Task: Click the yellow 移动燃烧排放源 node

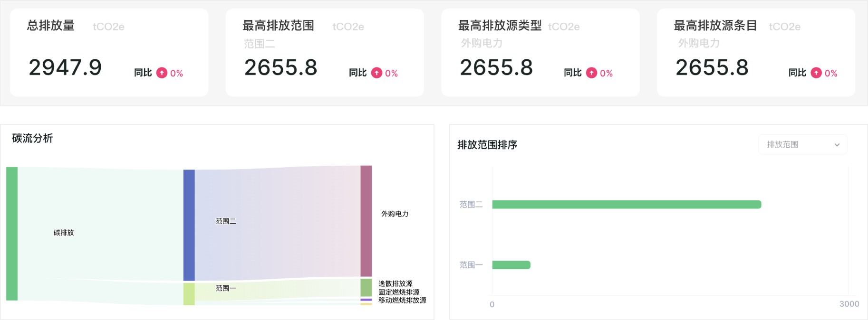Action: [366, 304]
